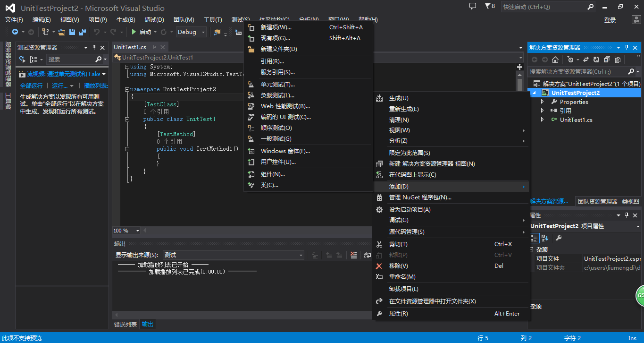
Task: Click Collapse All icon in Solution Explorer
Action: (606, 60)
